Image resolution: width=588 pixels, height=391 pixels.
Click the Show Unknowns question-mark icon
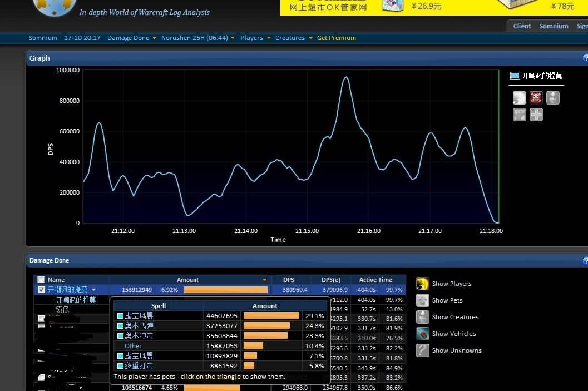click(423, 350)
